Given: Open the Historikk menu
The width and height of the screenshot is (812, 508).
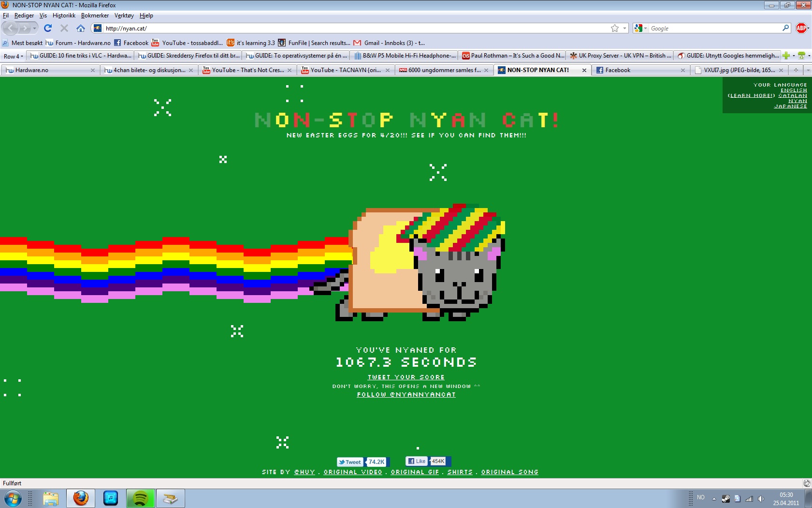Looking at the screenshot, I should 64,15.
